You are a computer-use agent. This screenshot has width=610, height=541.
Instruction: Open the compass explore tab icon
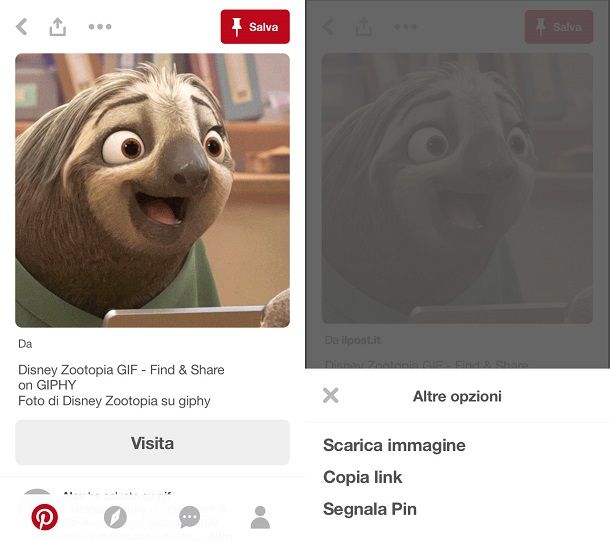(115, 517)
